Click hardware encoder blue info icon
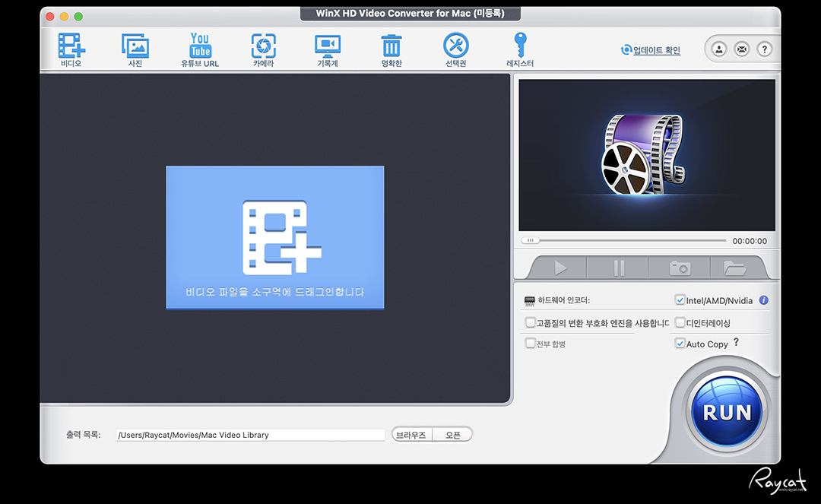The image size is (821, 504). (x=763, y=300)
